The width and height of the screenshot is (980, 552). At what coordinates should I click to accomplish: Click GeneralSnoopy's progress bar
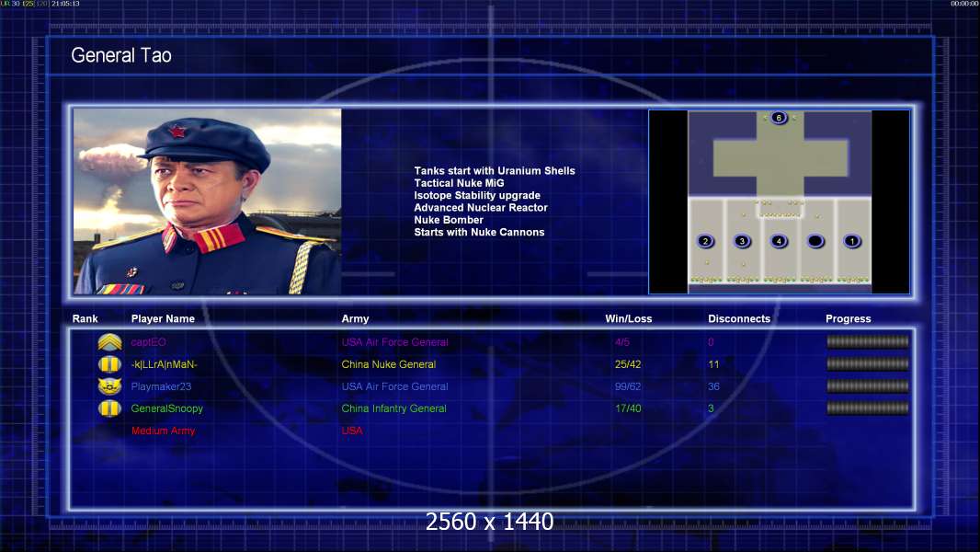click(868, 408)
